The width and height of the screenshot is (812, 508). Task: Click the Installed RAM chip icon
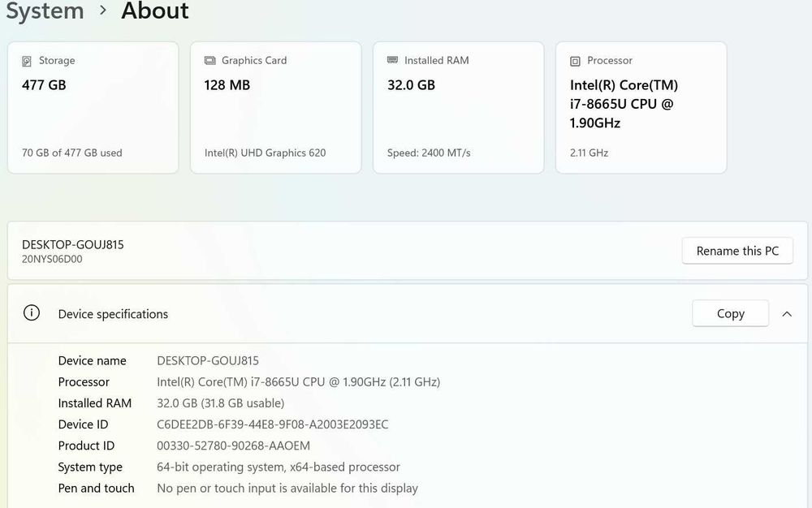tap(392, 60)
